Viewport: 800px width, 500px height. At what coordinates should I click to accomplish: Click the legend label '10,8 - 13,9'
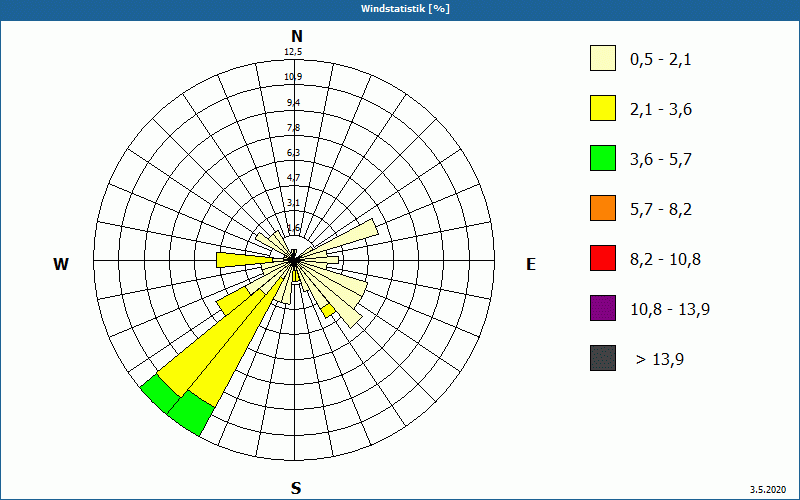tap(670, 310)
